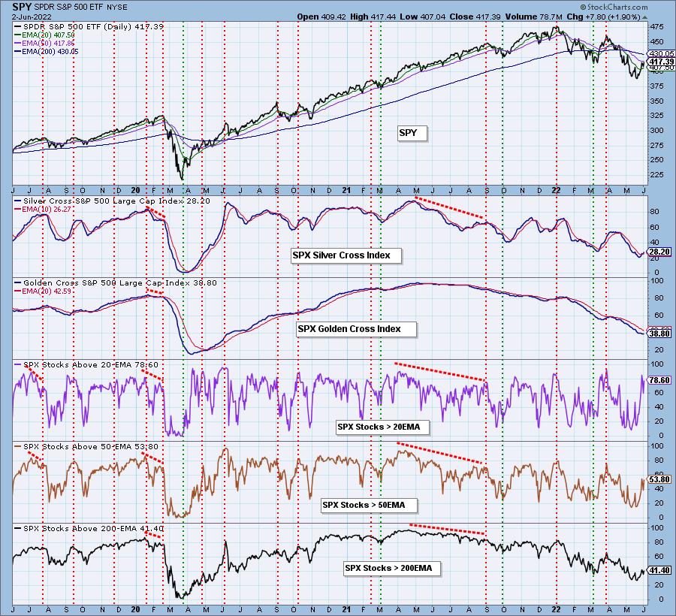This screenshot has width=676, height=616.
Task: Click the green up-triangle next to Chg
Action: coord(645,18)
